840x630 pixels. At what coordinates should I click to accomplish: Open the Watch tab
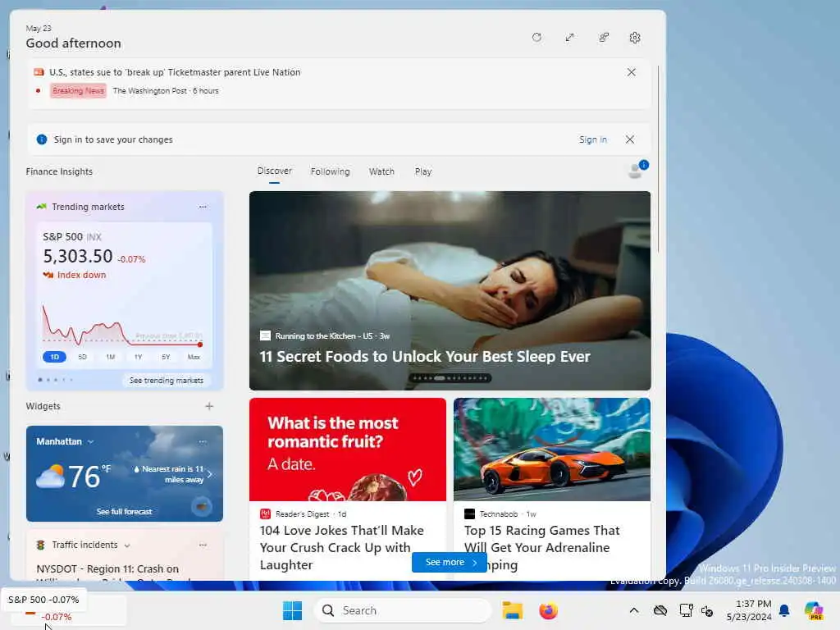click(381, 171)
